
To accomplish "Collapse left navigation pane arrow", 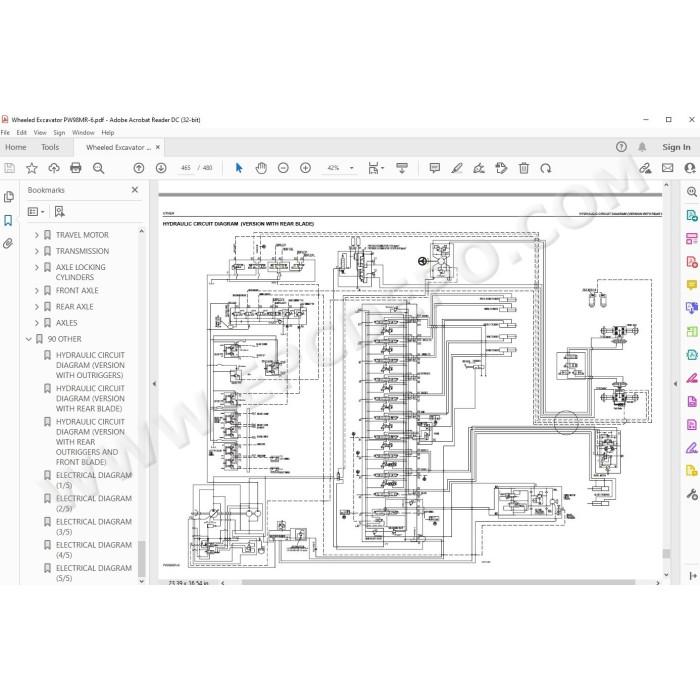I will click(154, 383).
